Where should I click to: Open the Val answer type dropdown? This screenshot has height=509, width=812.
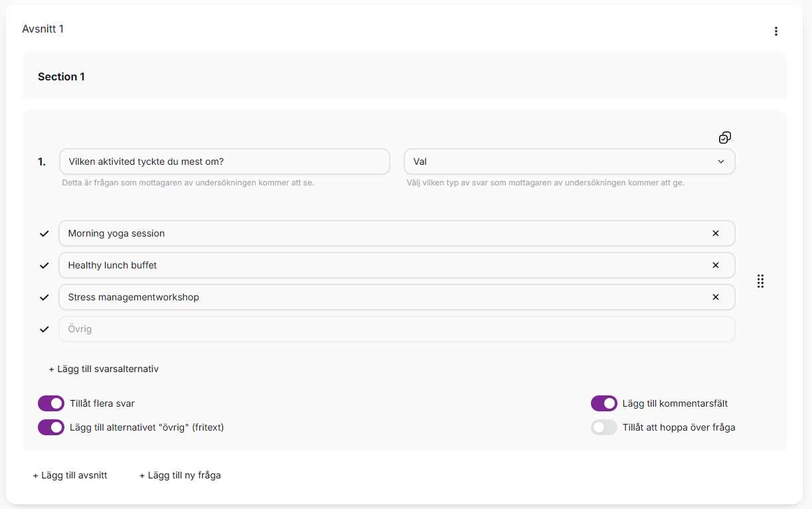[x=569, y=161]
